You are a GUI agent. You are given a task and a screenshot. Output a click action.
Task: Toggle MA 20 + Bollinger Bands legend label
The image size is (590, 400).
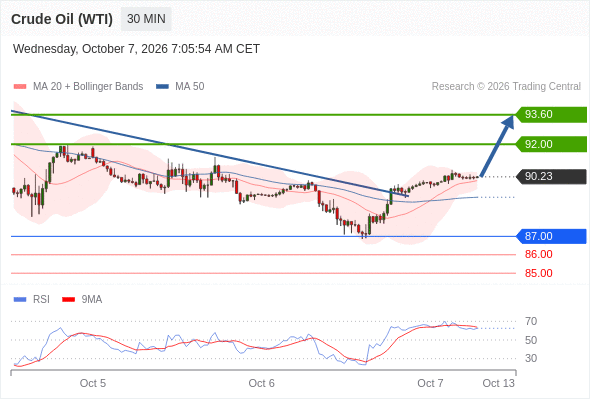[88, 87]
